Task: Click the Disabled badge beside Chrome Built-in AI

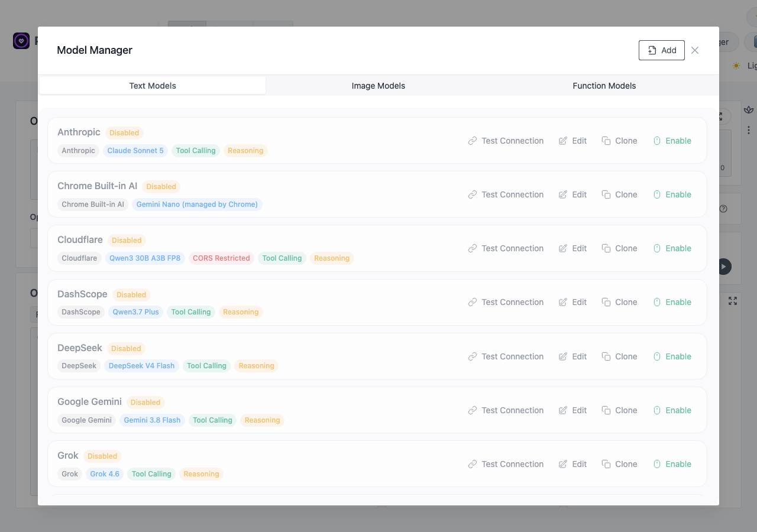Action: point(161,187)
